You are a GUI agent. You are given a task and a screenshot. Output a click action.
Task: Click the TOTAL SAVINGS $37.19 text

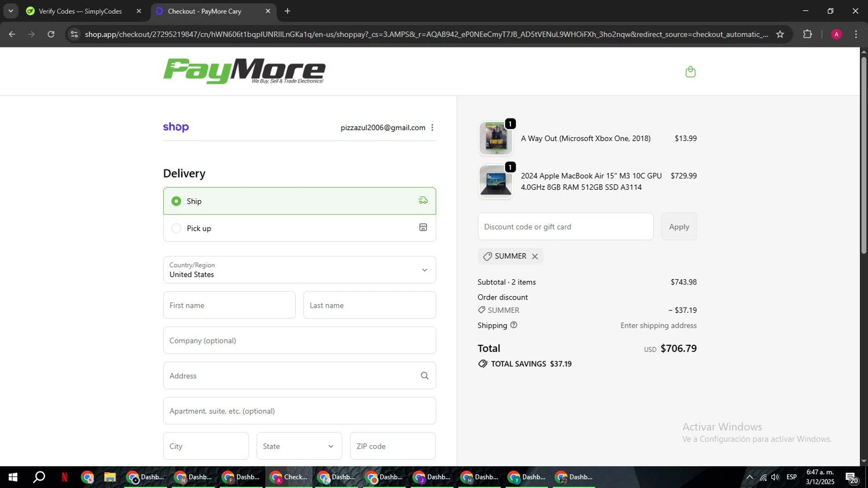pos(531,364)
